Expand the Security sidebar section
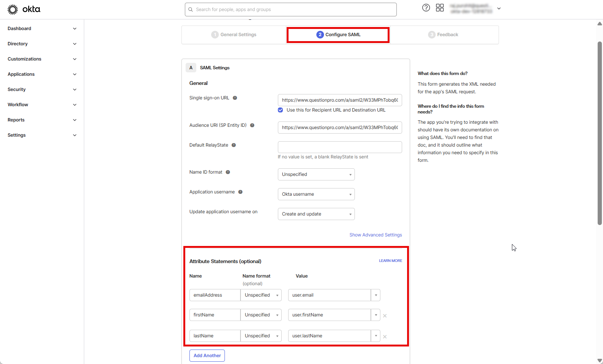Image resolution: width=603 pixels, height=364 pixels. (x=42, y=89)
